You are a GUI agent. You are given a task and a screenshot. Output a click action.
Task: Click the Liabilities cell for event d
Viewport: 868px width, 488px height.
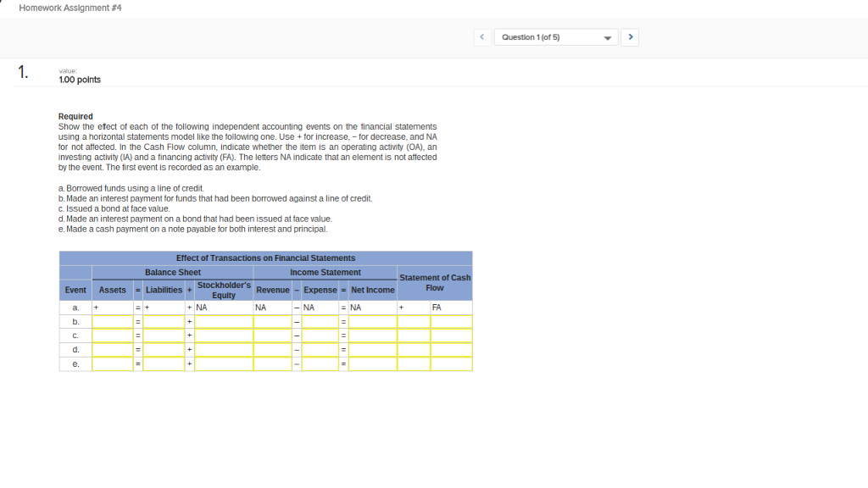tap(164, 350)
